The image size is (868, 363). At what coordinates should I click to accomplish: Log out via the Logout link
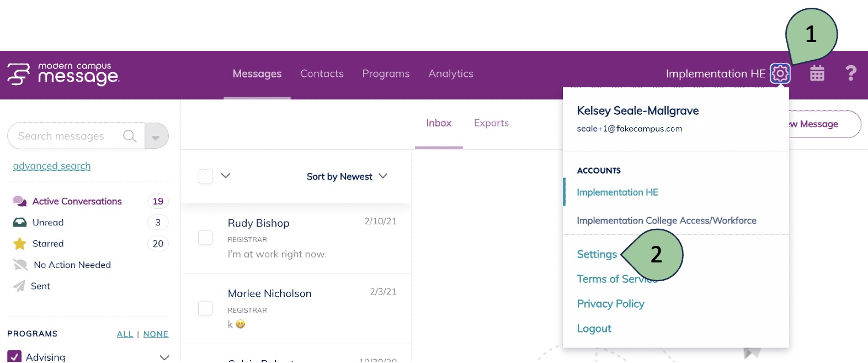tap(594, 329)
